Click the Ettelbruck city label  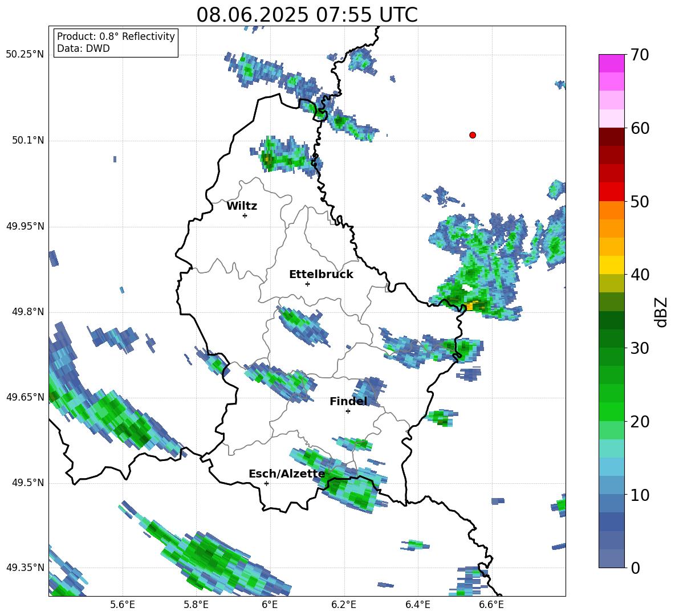pyautogui.click(x=321, y=275)
